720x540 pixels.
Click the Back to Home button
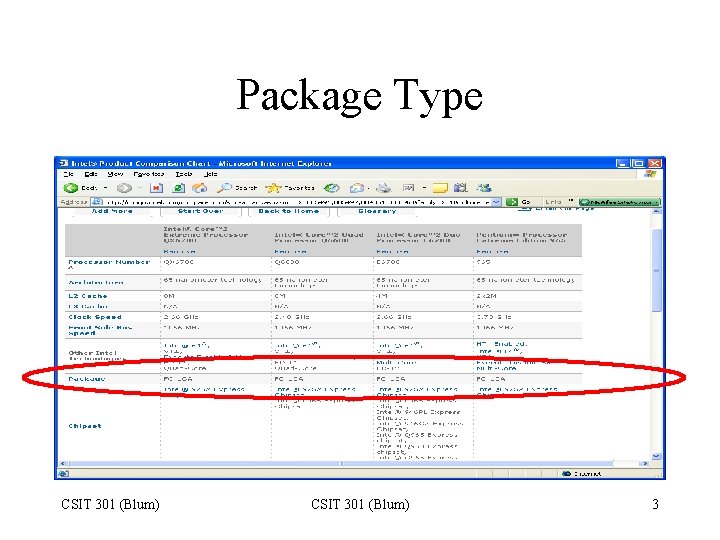point(288,211)
